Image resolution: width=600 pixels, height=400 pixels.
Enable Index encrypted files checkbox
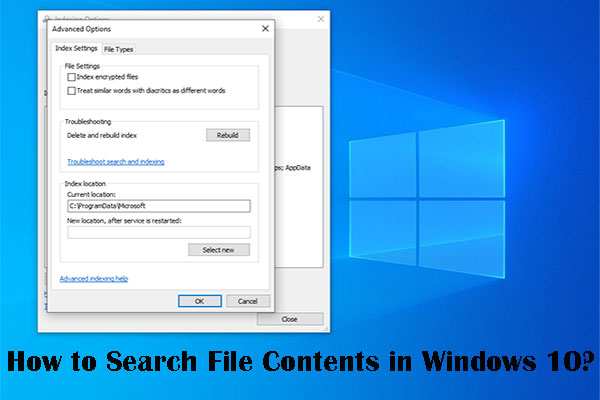point(71,77)
